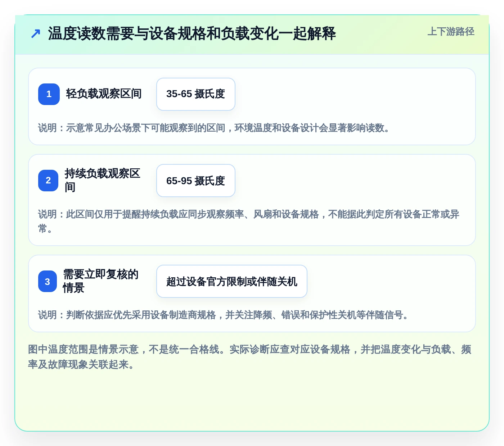504x446 pixels.
Task: Select the 65-95 摄氏度 value pill
Action: click(196, 181)
